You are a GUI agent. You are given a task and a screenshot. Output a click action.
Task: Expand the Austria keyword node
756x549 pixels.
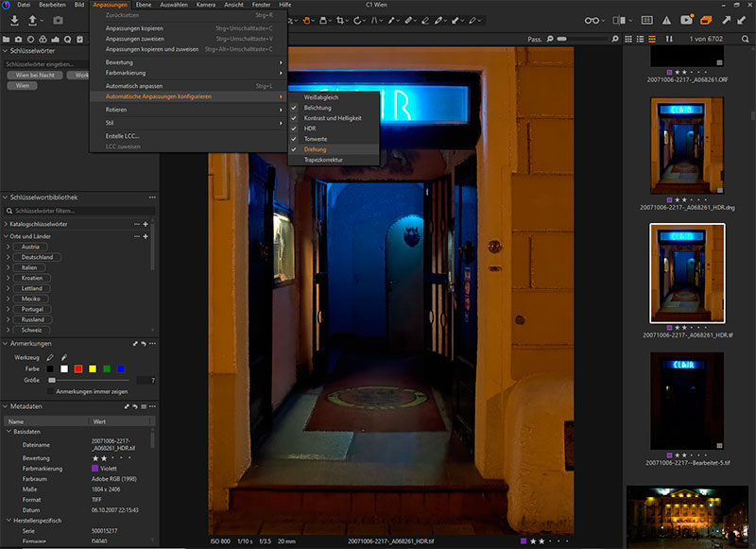click(x=9, y=247)
